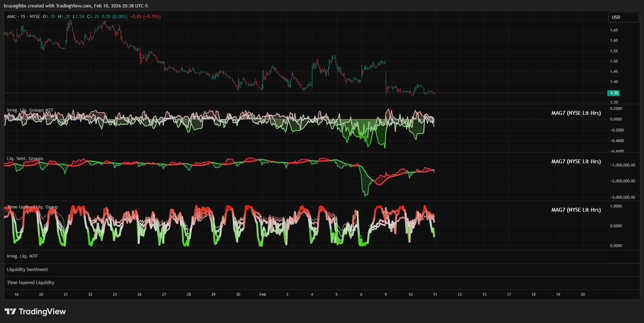The image size is (644, 323).
Task: Click the Irreg. Liq. Groups MTF indicator label
Action: point(30,110)
